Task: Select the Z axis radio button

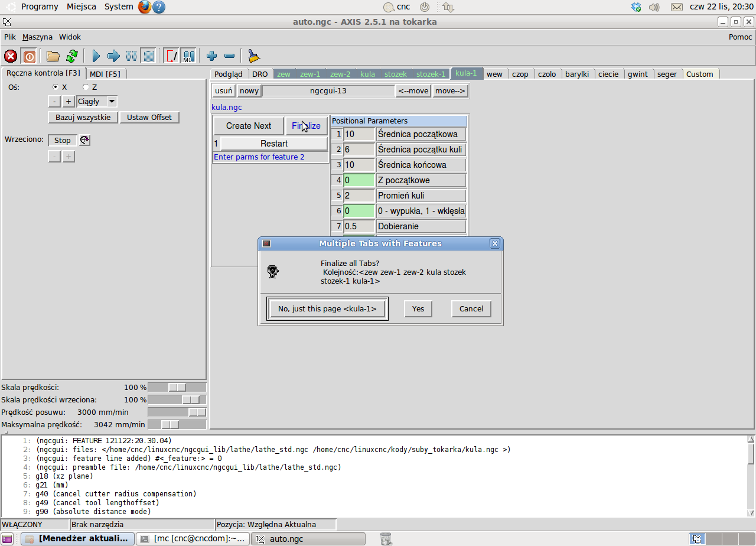Action: [x=85, y=87]
